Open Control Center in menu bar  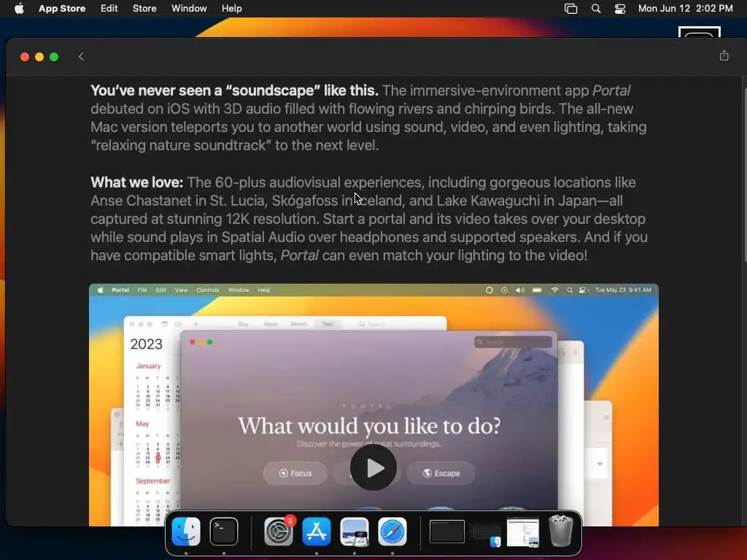click(x=620, y=9)
